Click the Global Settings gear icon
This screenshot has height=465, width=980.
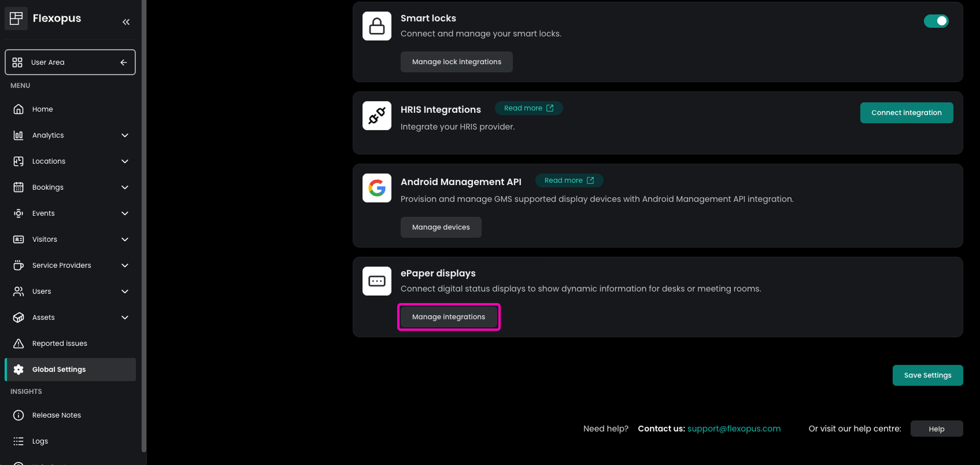click(x=19, y=370)
